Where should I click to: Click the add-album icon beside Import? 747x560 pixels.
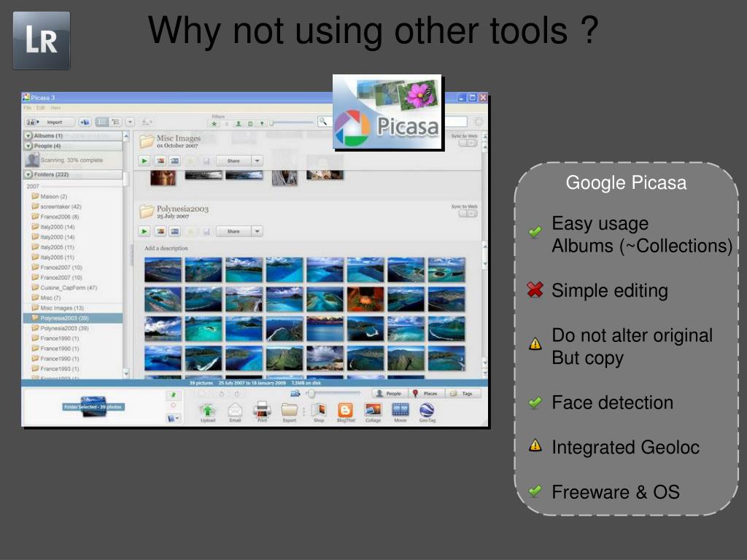pos(85,122)
